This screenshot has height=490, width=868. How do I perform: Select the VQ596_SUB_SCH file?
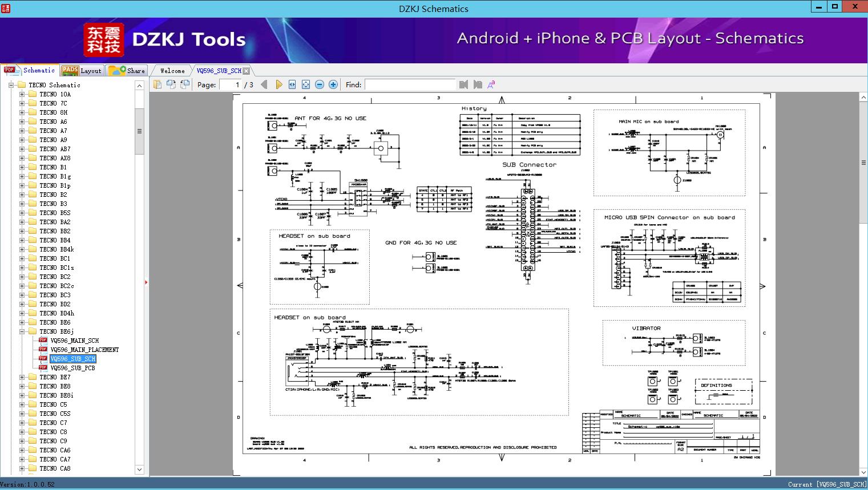[x=73, y=359]
